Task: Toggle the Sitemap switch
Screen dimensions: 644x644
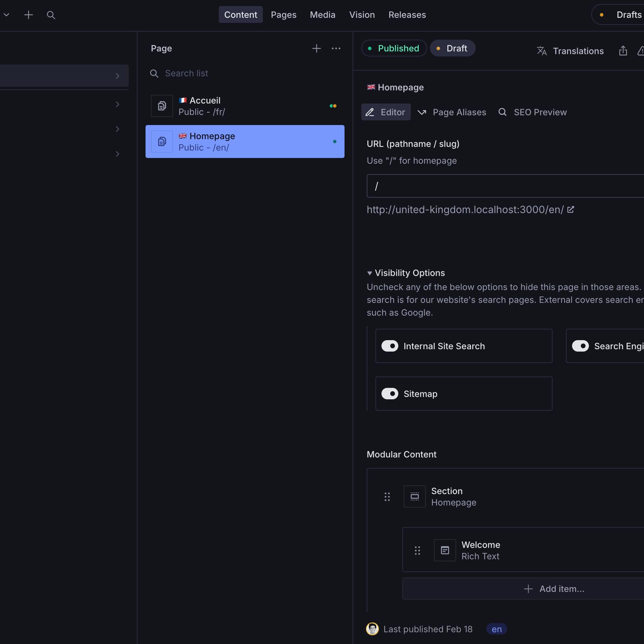Action: coord(390,394)
